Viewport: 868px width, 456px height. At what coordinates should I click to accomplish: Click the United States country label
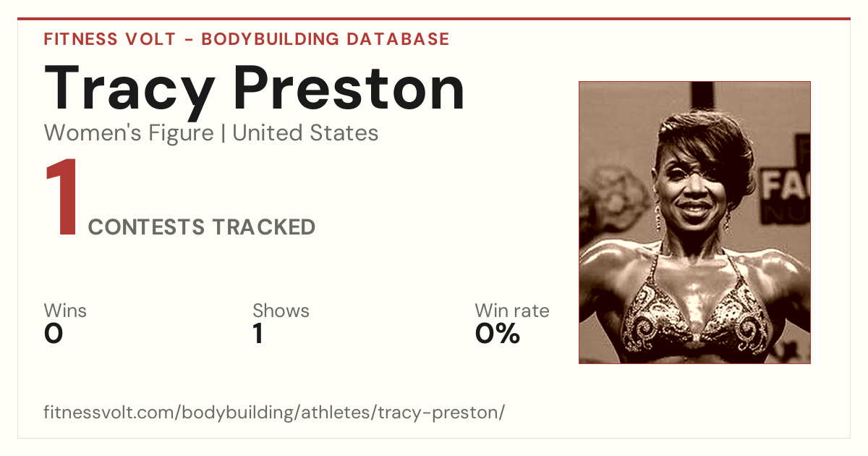coord(305,133)
